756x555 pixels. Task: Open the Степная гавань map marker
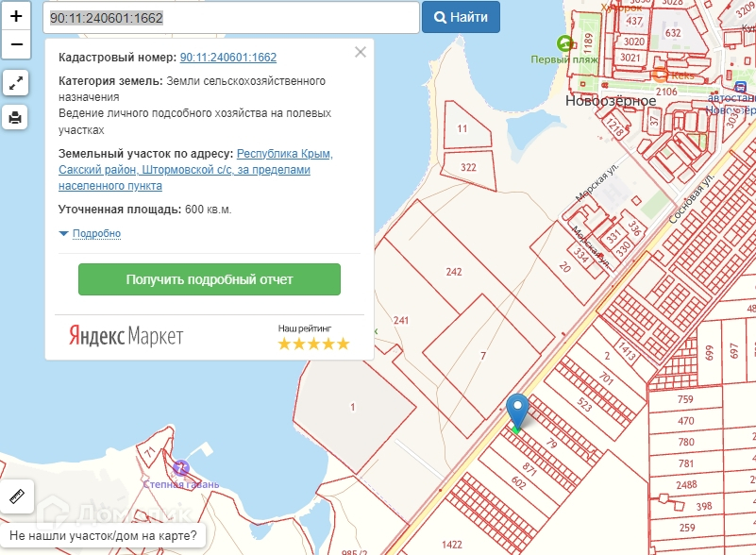(x=181, y=467)
